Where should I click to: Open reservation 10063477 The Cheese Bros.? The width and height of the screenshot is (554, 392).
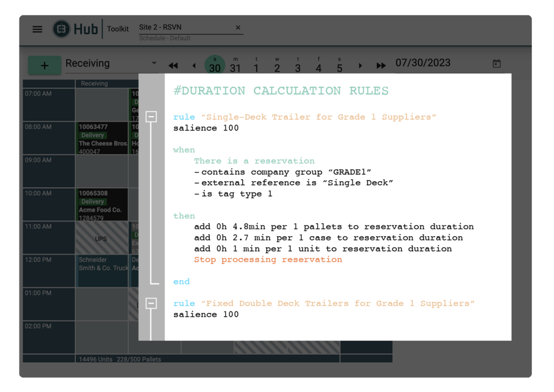(x=102, y=138)
